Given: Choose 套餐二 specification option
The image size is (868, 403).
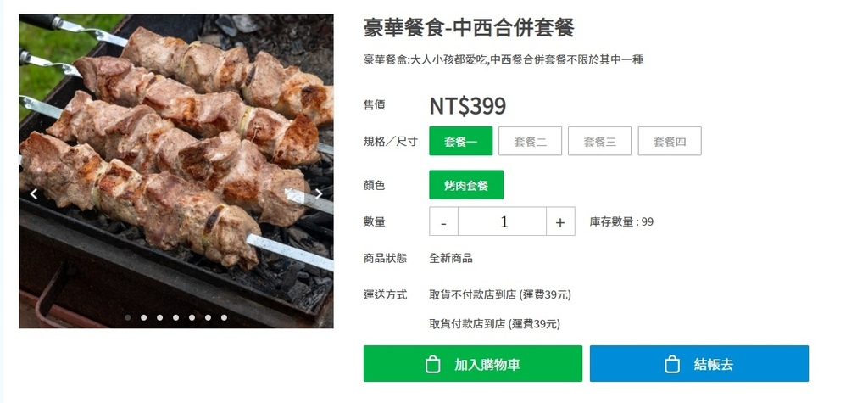Looking at the screenshot, I should (x=531, y=141).
